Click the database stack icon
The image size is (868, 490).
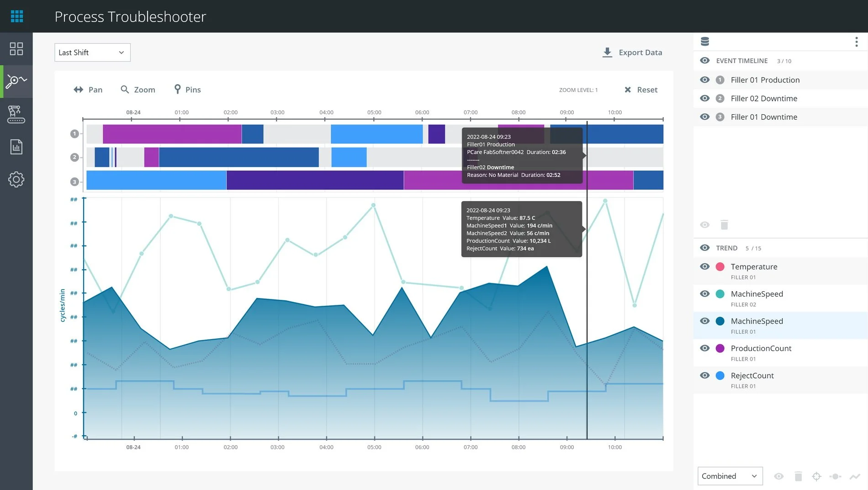pos(705,42)
